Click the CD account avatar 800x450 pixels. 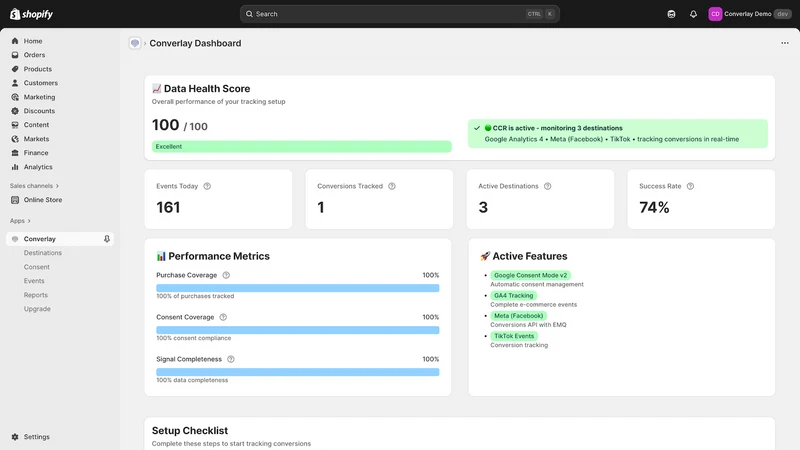[715, 14]
